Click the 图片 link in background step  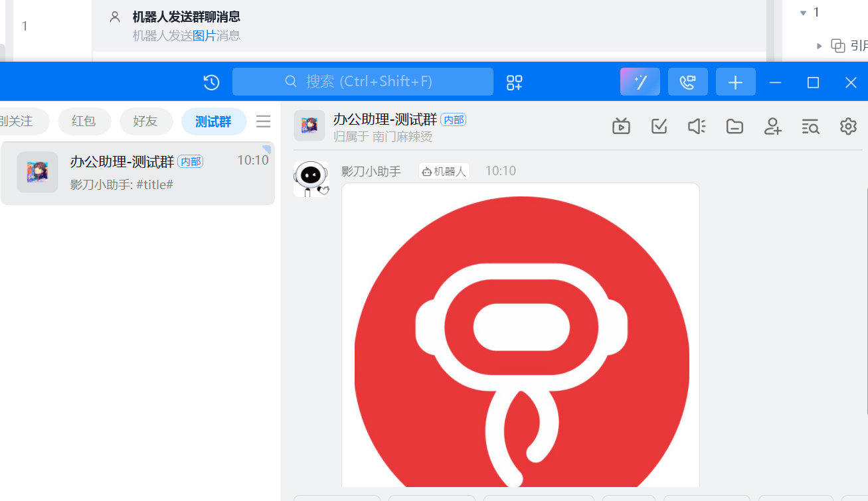pos(205,36)
